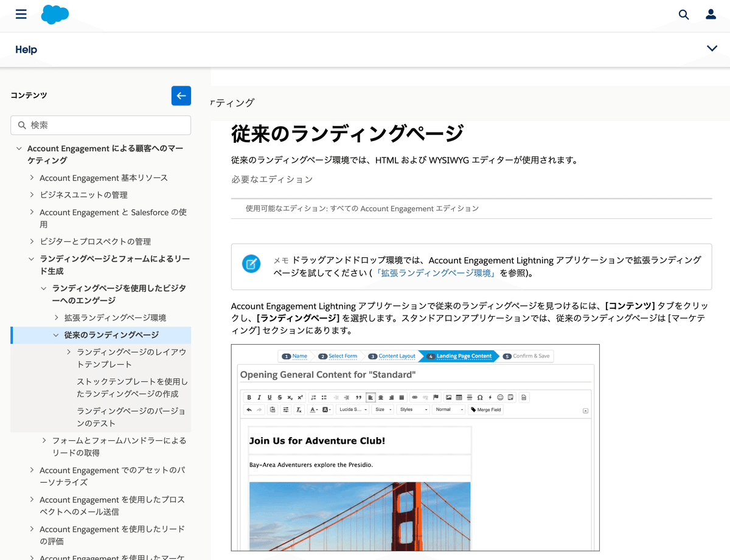Expand the ビジネスユニットの管理 chevron

[32, 195]
